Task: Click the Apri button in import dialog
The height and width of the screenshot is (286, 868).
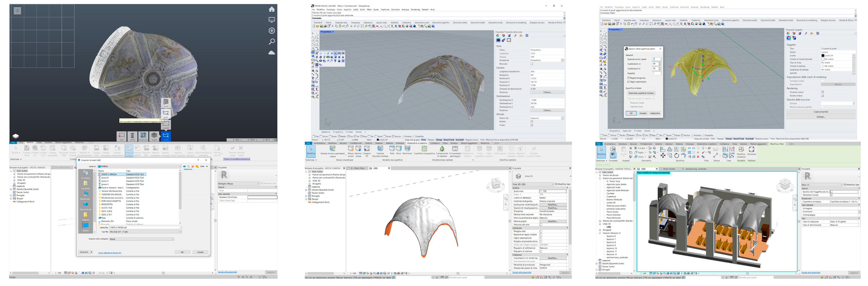Action: click(182, 252)
